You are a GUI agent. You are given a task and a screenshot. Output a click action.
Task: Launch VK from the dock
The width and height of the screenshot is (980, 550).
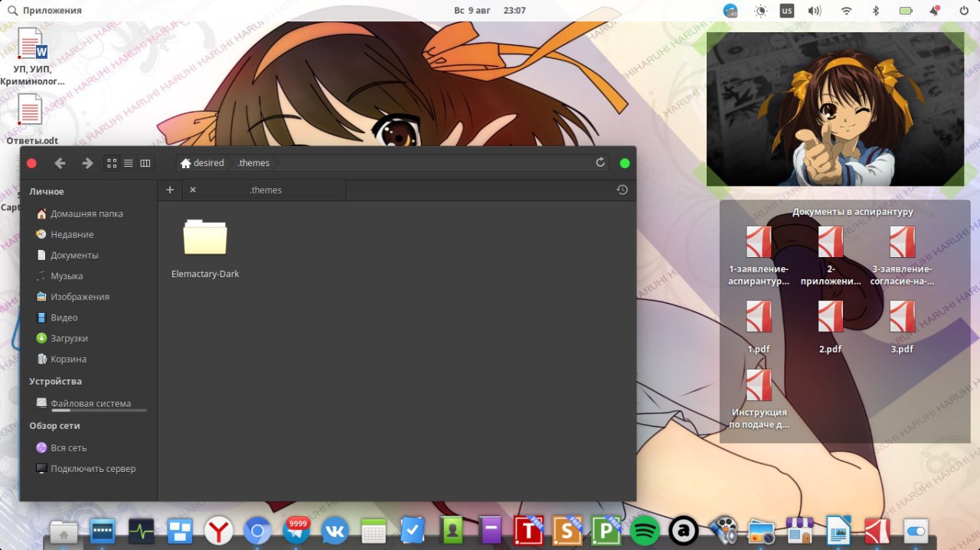coord(335,531)
